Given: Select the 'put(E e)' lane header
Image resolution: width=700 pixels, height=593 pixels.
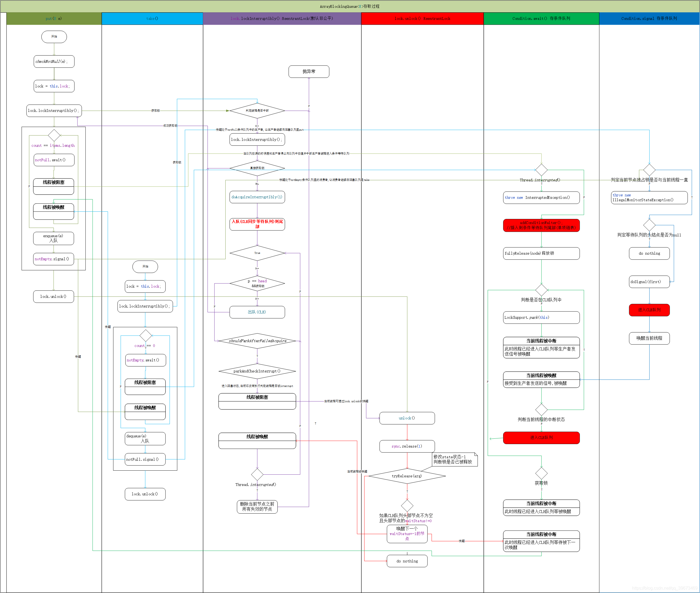Looking at the screenshot, I should click(54, 19).
